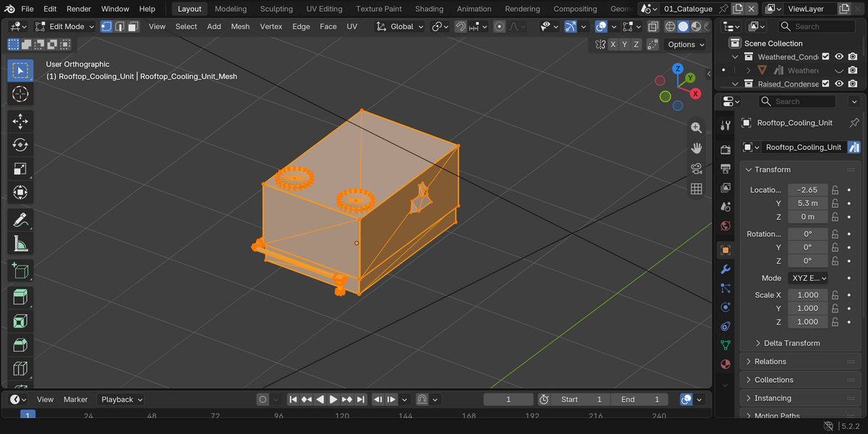Open the Mesh menu

tap(240, 26)
